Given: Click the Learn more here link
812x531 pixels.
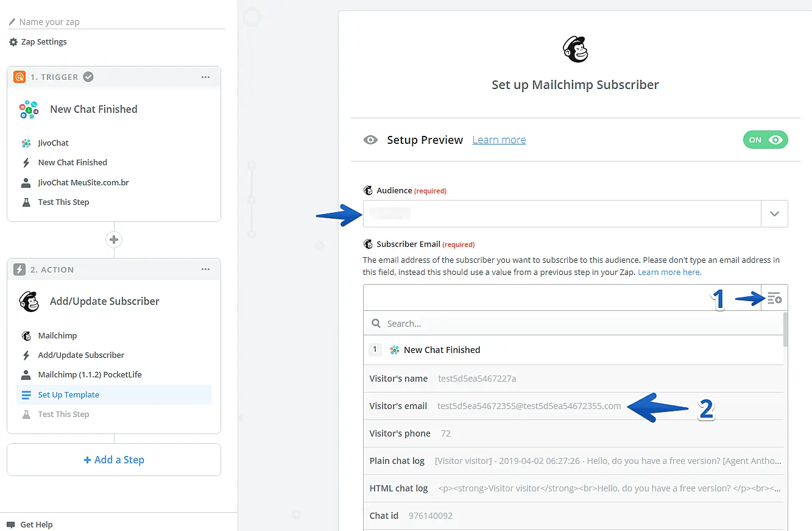Looking at the screenshot, I should coord(669,272).
